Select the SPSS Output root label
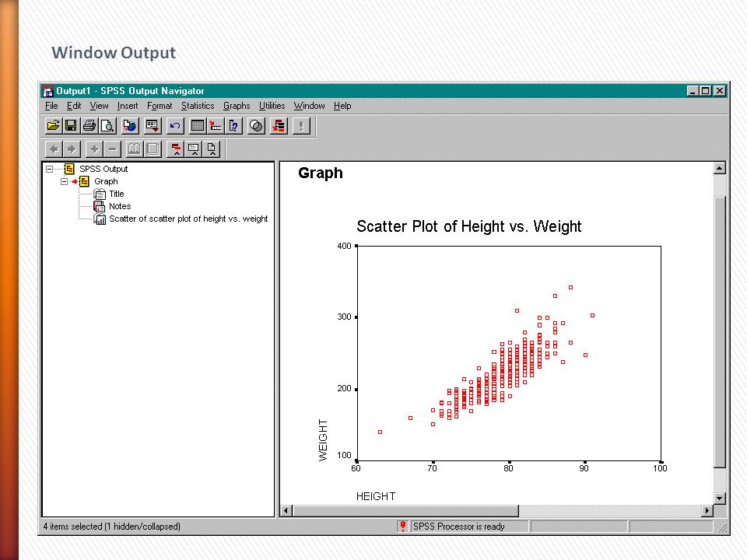This screenshot has width=747, height=560. (x=103, y=169)
